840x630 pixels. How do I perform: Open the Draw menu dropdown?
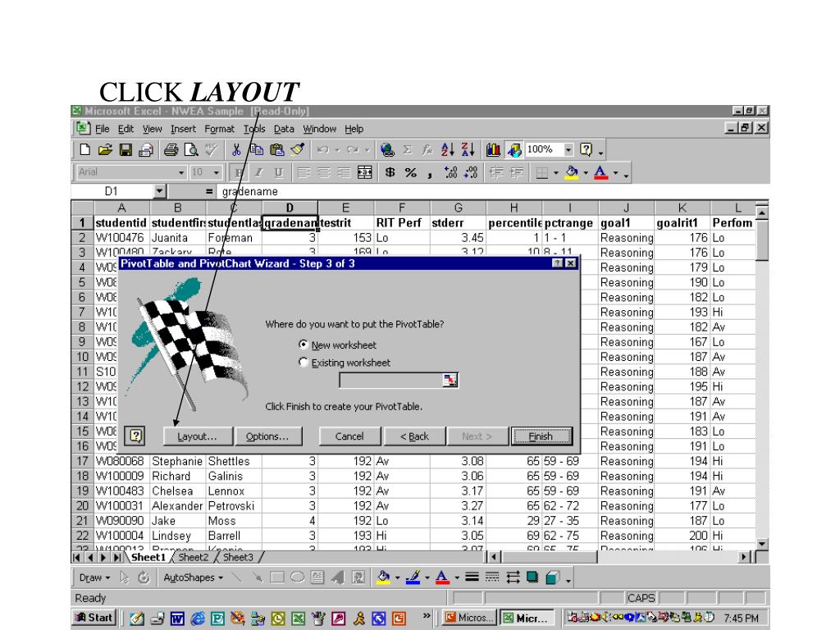pyautogui.click(x=94, y=577)
